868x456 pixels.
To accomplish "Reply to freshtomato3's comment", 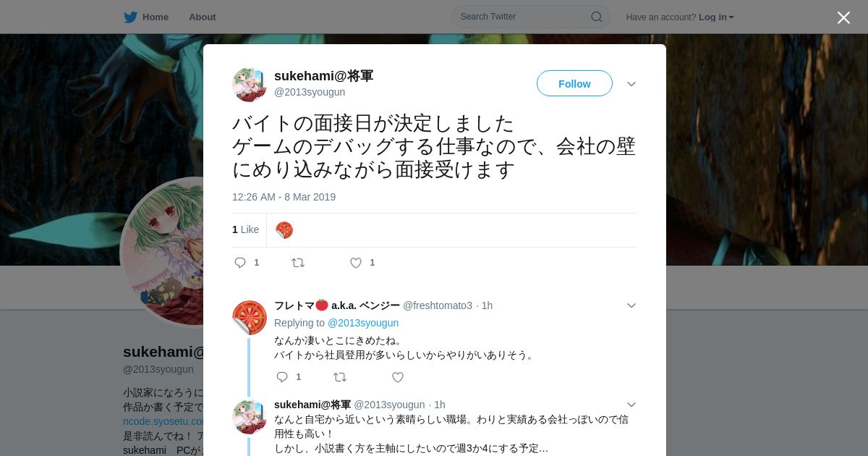I will click(x=282, y=377).
